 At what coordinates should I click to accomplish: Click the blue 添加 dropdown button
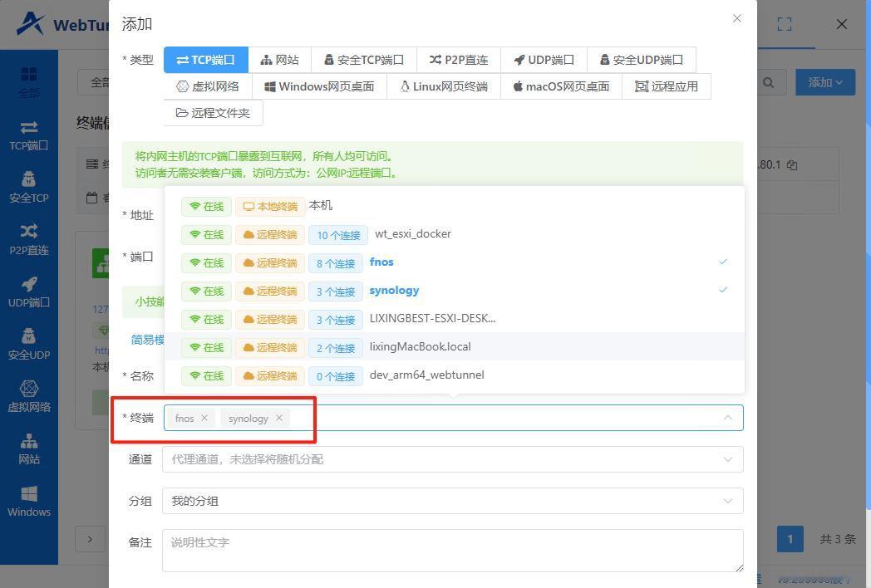tap(825, 82)
